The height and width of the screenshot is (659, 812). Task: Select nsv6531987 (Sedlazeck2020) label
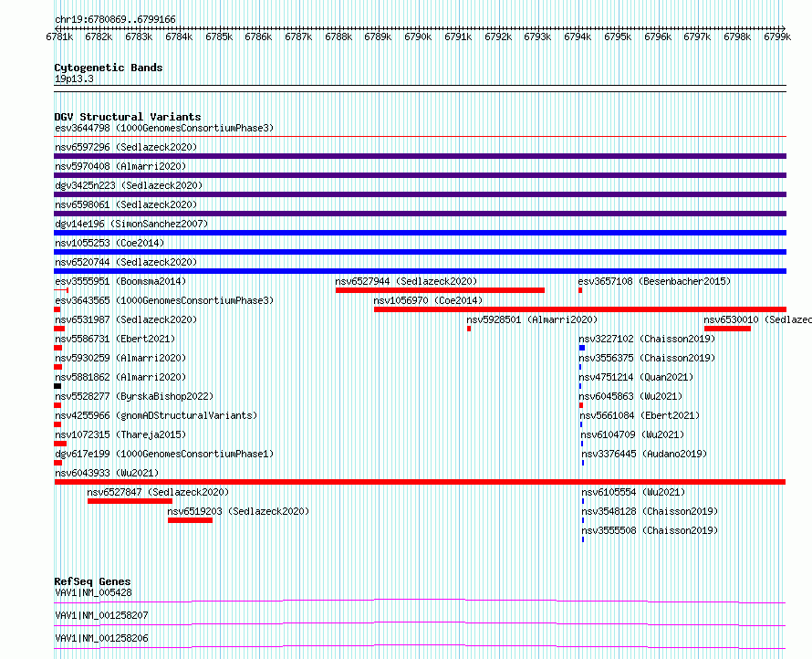(x=126, y=319)
